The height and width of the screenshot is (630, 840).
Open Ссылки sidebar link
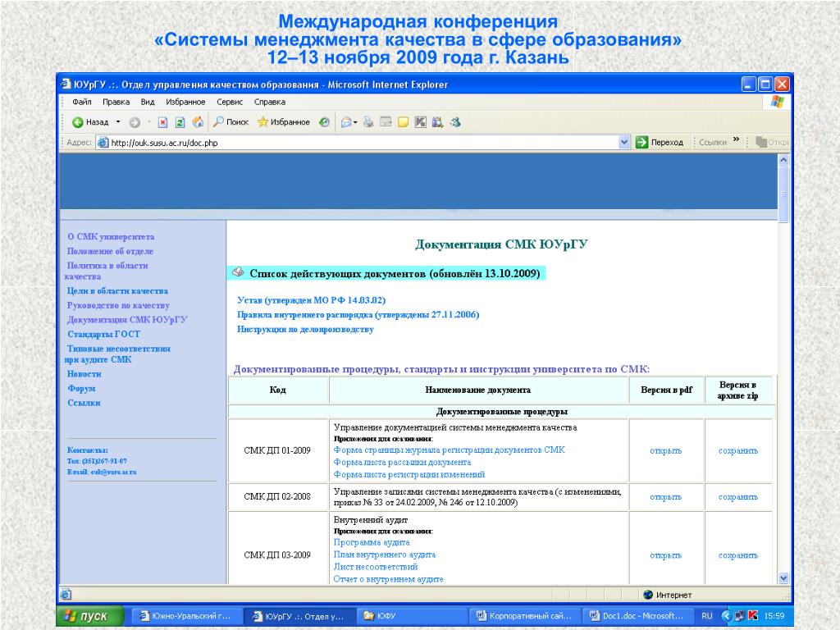[x=84, y=403]
